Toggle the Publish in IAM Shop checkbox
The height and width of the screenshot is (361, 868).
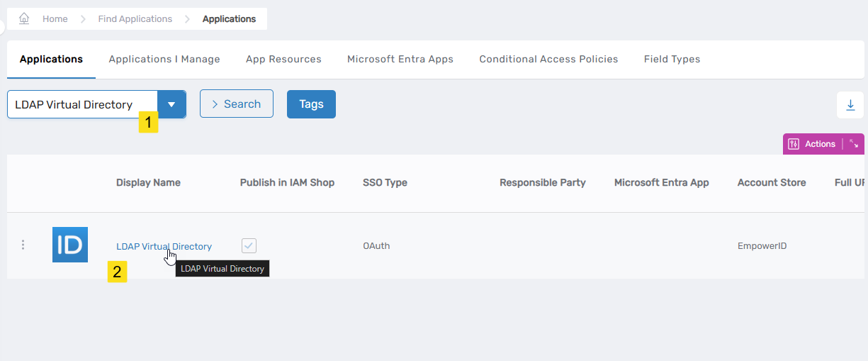pos(249,246)
